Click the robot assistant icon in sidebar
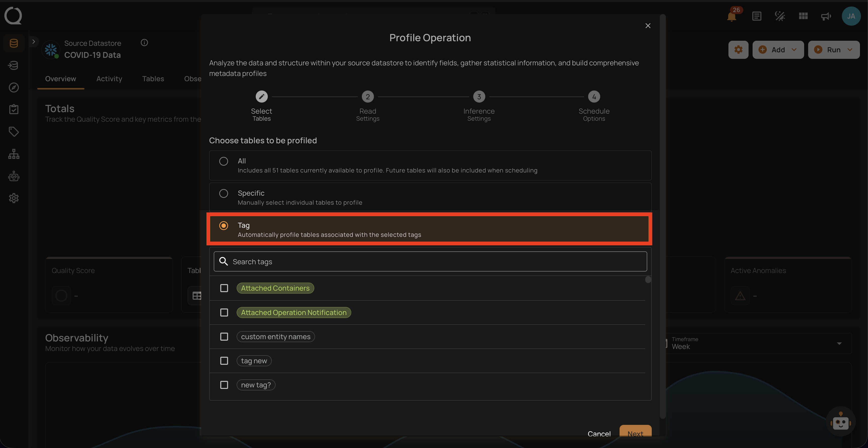The width and height of the screenshot is (868, 448). 14,176
